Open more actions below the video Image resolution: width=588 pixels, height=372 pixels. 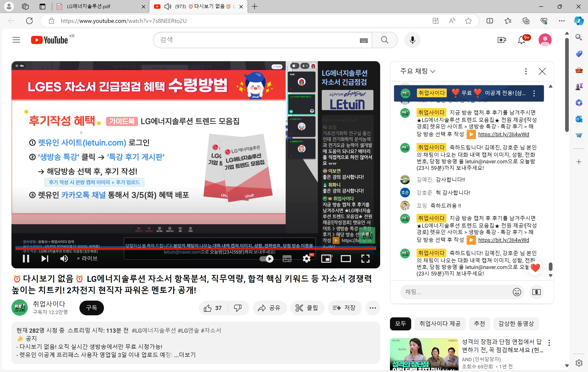coord(372,308)
